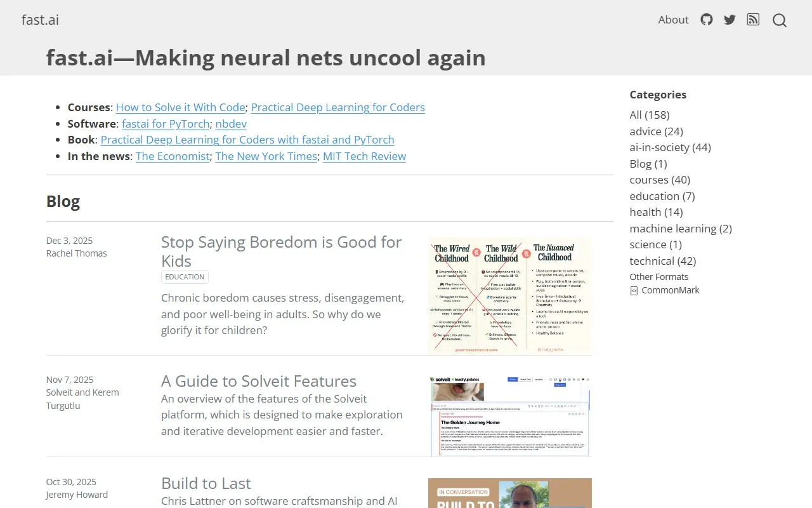Screen dimensions: 812x508
Task: Open the Twitter icon link
Action: coord(730,20)
